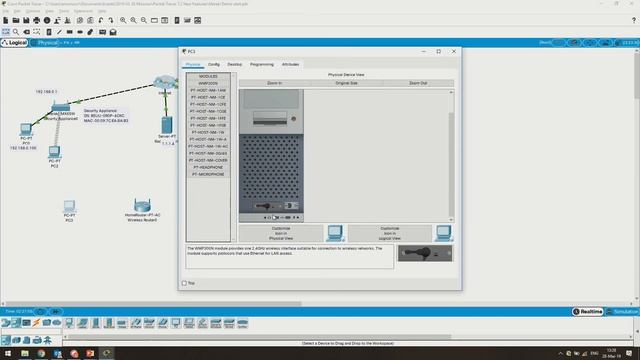Click Customize Icon in Physical View button
Viewport: 640px width, 360px height.
[x=281, y=233]
